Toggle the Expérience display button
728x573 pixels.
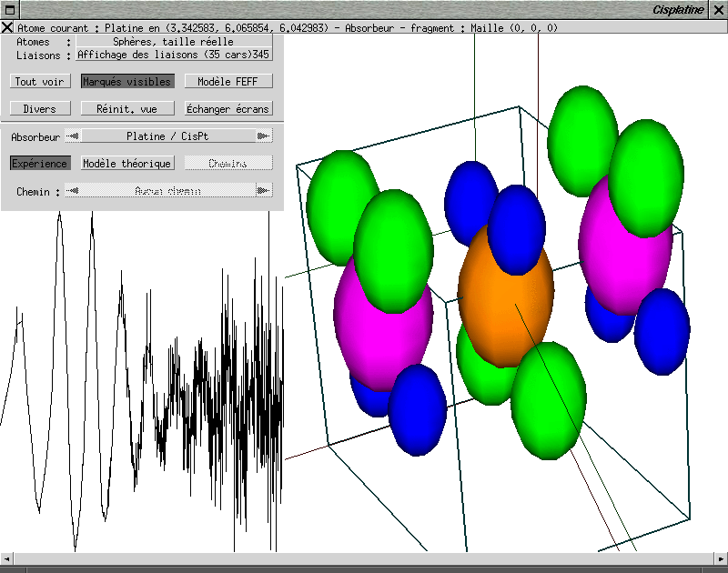click(40, 163)
